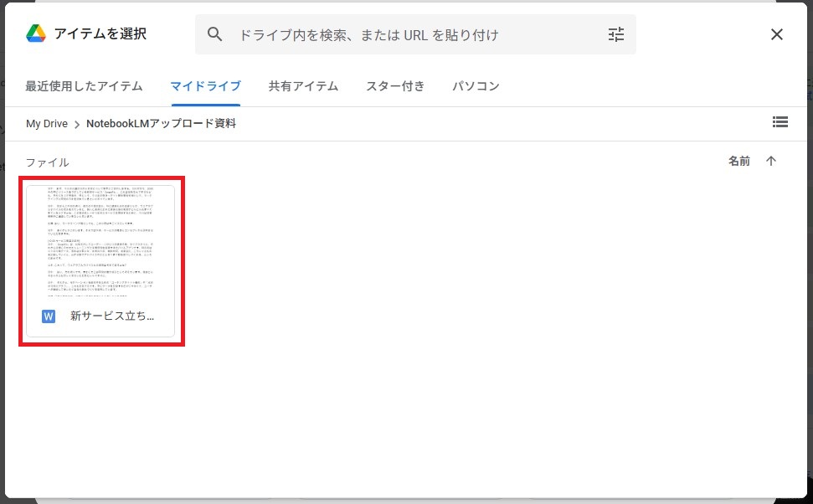Click the search magnifier icon
813x504 pixels.
tap(215, 34)
